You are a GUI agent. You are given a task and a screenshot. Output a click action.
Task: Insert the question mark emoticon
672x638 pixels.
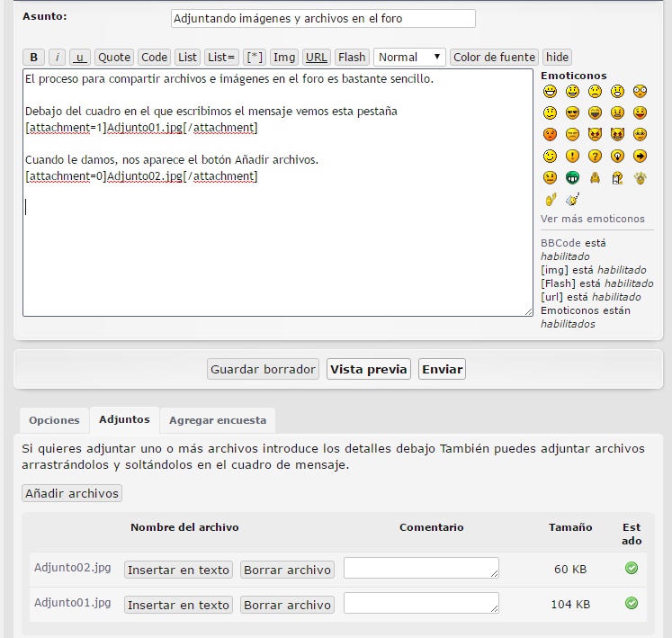595,156
